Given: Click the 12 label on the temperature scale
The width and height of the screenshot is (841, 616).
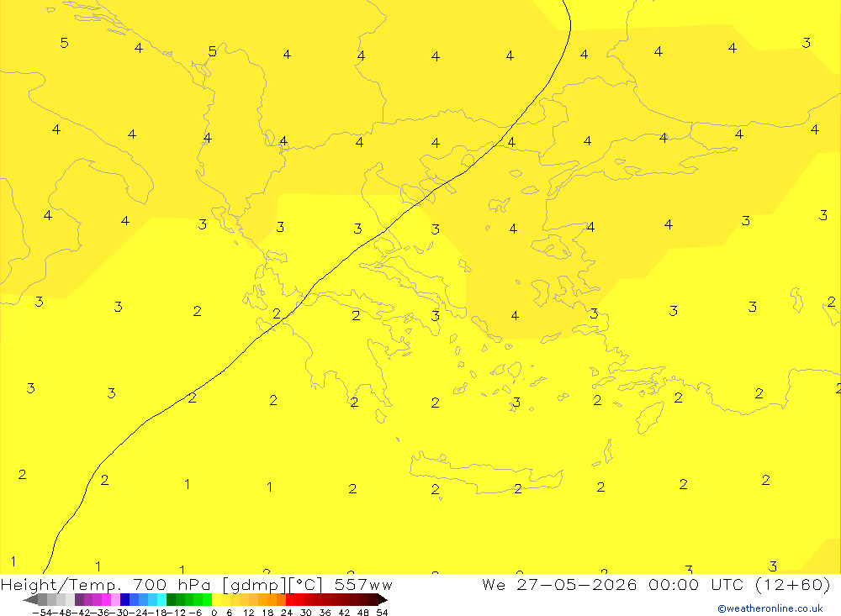Looking at the screenshot, I should tap(249, 613).
